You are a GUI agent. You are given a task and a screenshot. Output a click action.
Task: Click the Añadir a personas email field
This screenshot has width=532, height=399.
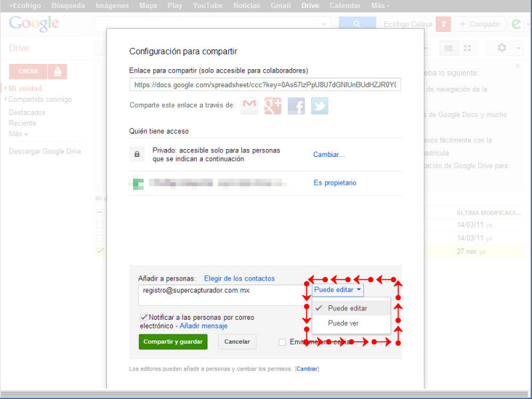coord(221,295)
